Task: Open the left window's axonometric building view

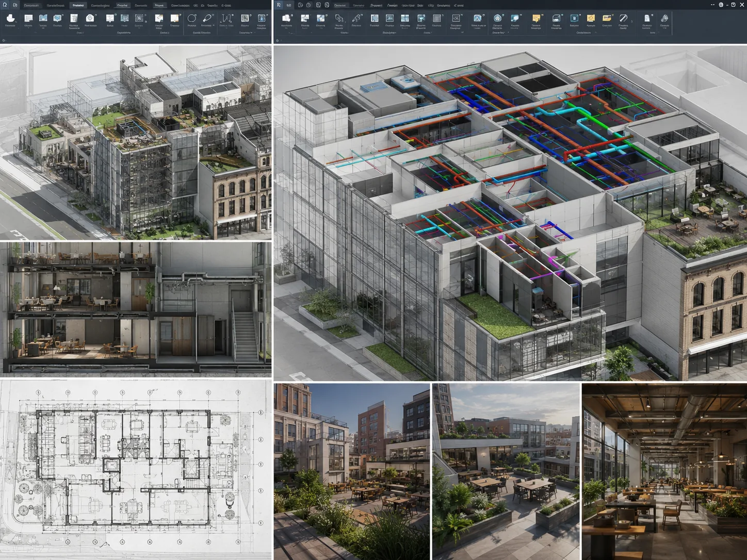Action: (x=136, y=142)
